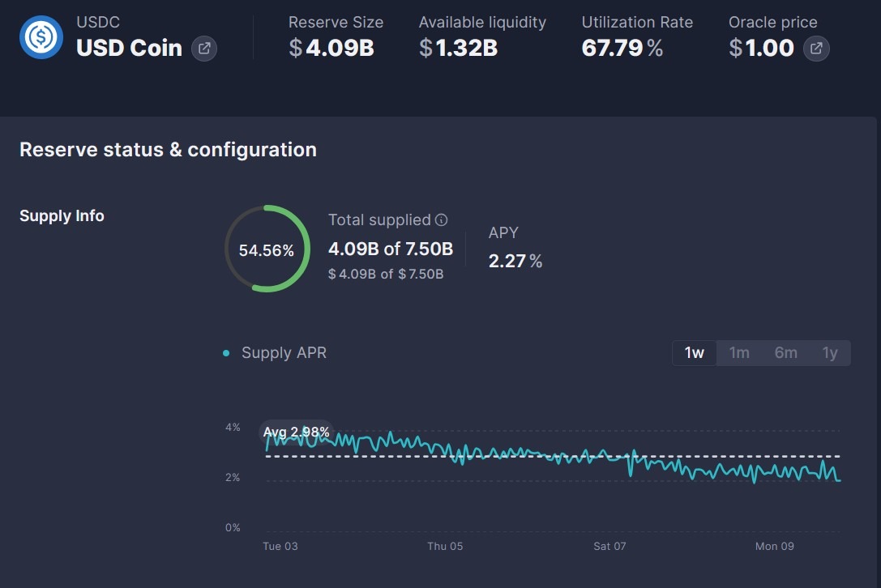
Task: Click the USDC coin logo
Action: (41, 37)
